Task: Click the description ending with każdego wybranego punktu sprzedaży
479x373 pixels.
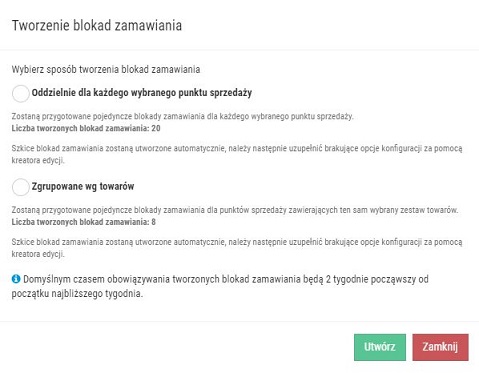Action: (182, 116)
